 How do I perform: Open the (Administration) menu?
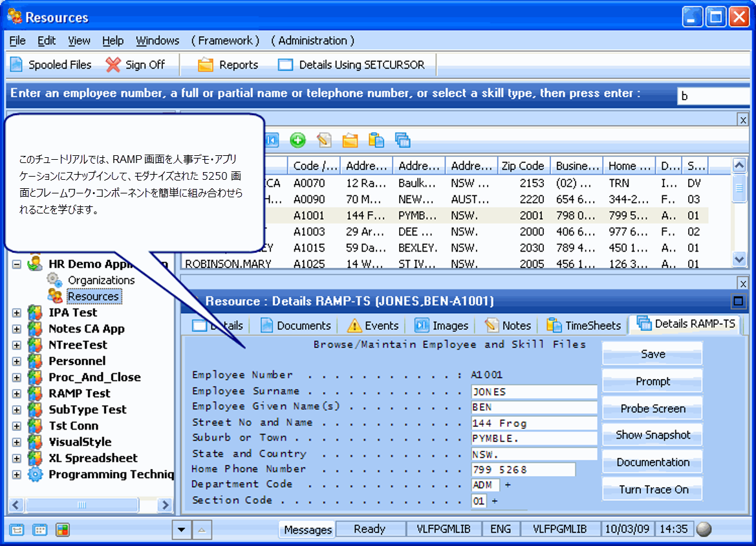[312, 41]
